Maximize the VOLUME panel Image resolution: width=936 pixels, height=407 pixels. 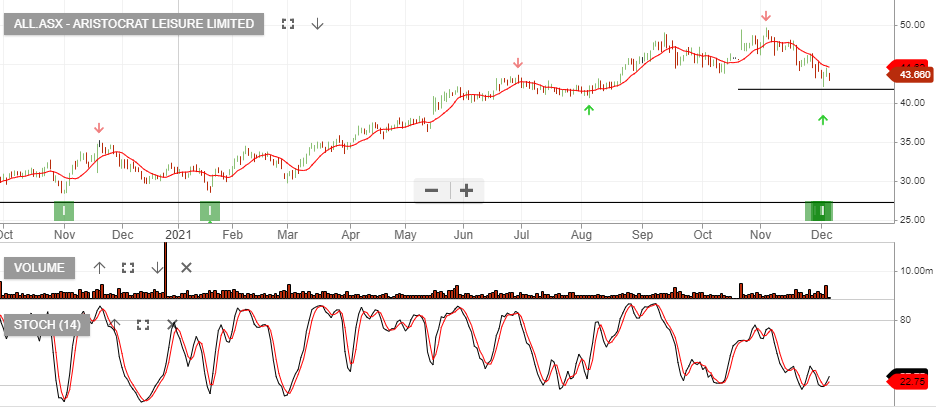click(x=128, y=267)
